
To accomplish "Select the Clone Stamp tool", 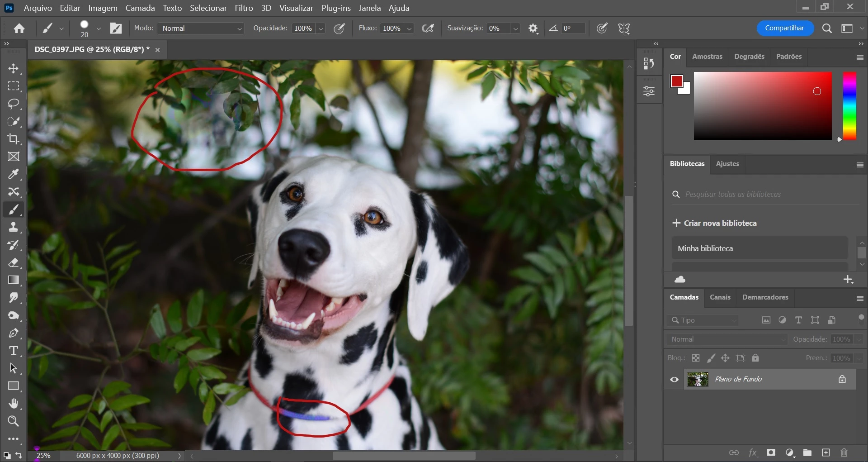I will (x=14, y=227).
